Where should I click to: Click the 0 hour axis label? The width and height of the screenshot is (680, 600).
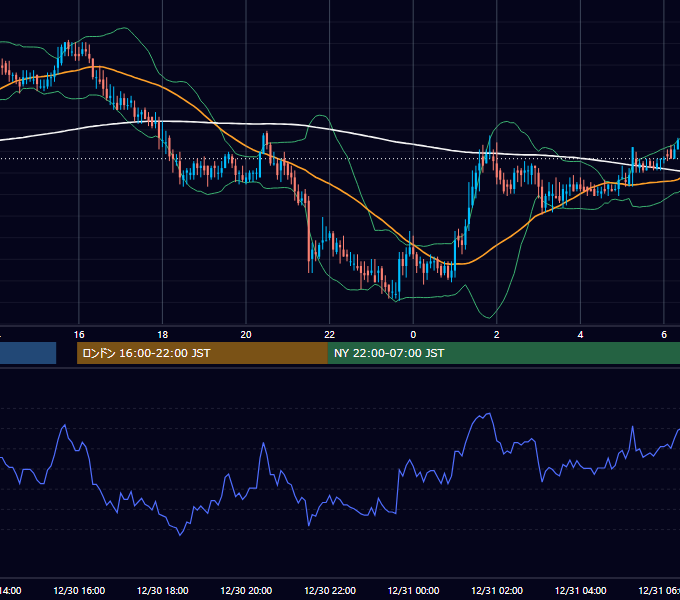coord(413,335)
